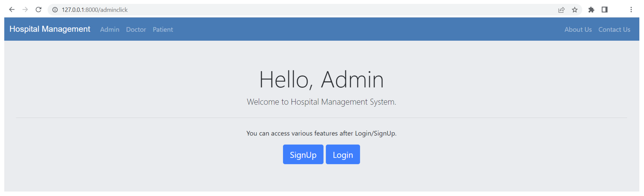Bookmark this page with the star
Screen dimensions: 644x196
574,10
